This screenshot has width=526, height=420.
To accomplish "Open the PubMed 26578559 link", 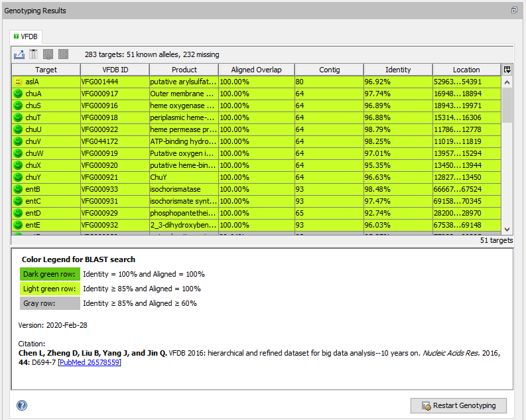I will click(90, 362).
